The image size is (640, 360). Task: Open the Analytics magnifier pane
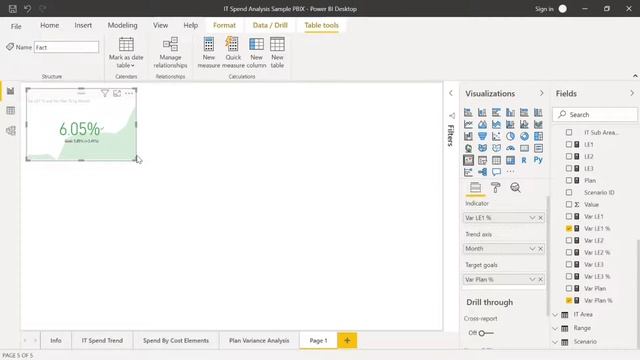[516, 187]
